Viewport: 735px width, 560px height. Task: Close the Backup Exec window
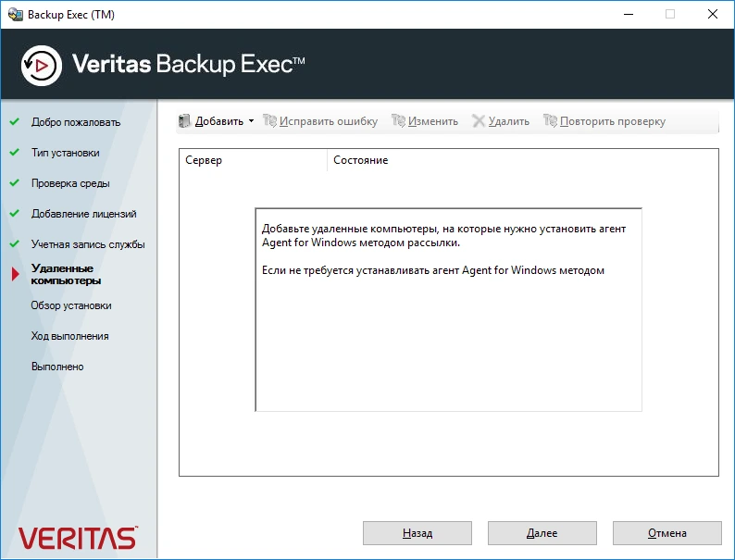pyautogui.click(x=713, y=15)
